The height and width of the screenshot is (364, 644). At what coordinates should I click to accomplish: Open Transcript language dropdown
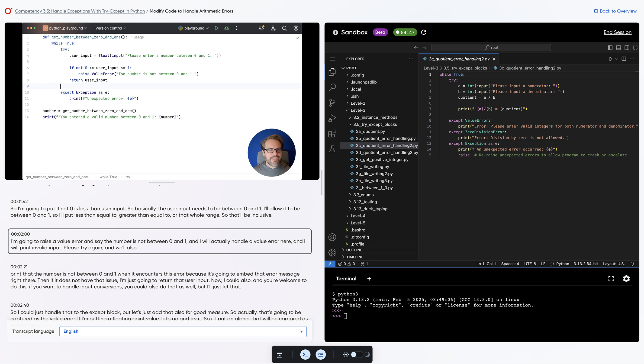(x=183, y=331)
